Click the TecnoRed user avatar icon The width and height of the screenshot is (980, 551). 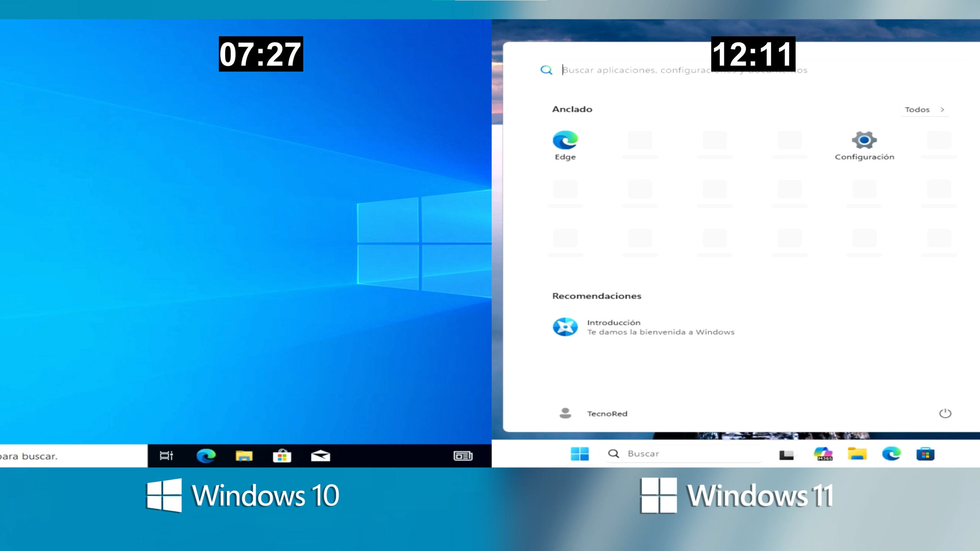(x=565, y=413)
